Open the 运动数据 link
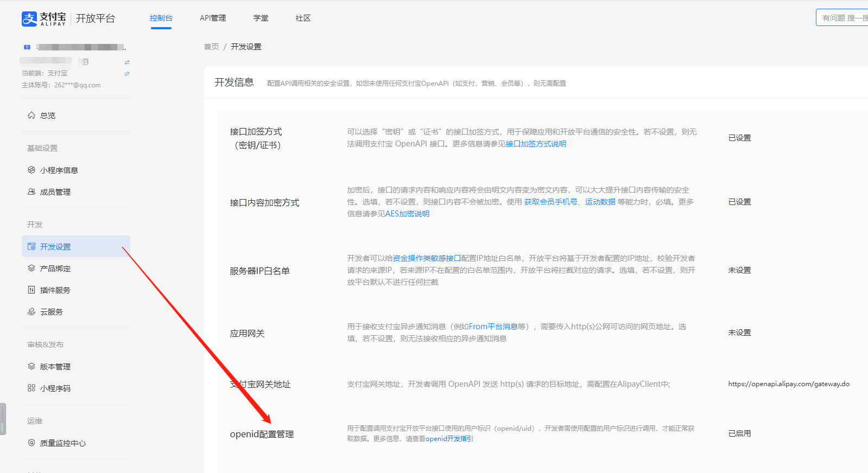This screenshot has width=868, height=473. [x=600, y=202]
